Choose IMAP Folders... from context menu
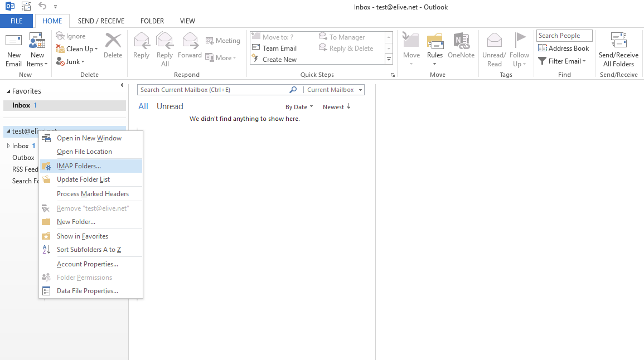Viewport: 644px width, 360px height. [91, 166]
